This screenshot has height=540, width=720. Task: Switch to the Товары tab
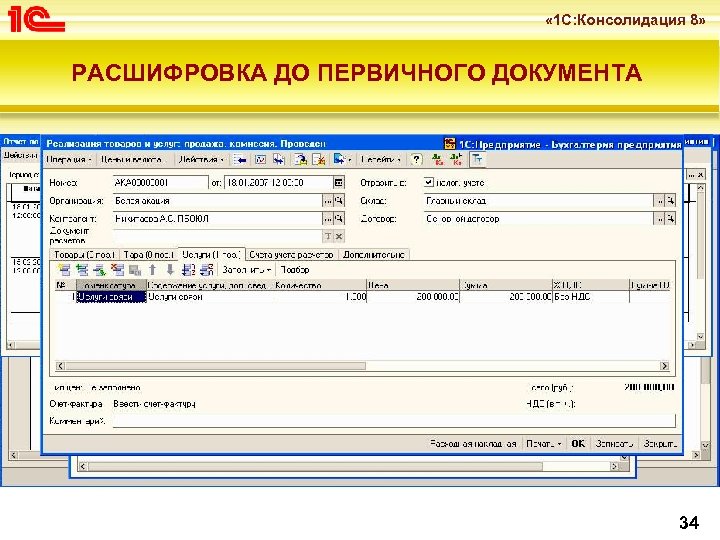click(x=84, y=254)
